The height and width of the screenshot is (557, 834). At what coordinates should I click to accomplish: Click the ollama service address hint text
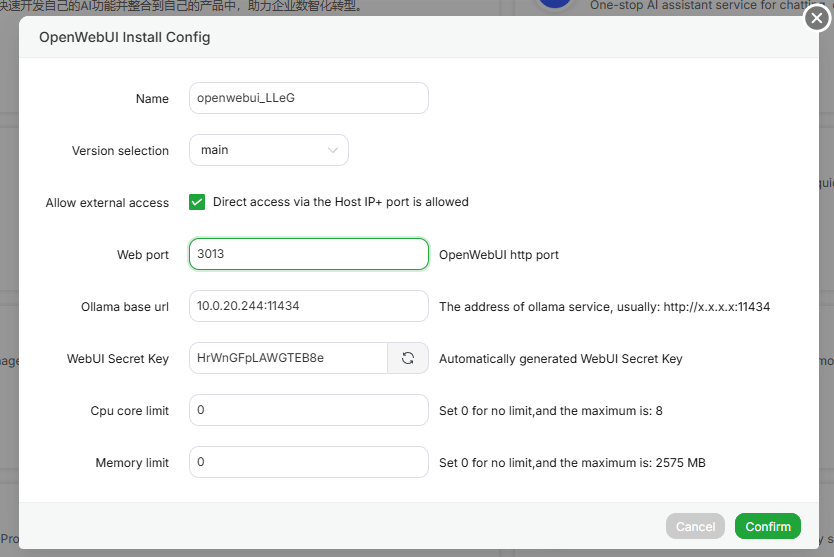[604, 307]
